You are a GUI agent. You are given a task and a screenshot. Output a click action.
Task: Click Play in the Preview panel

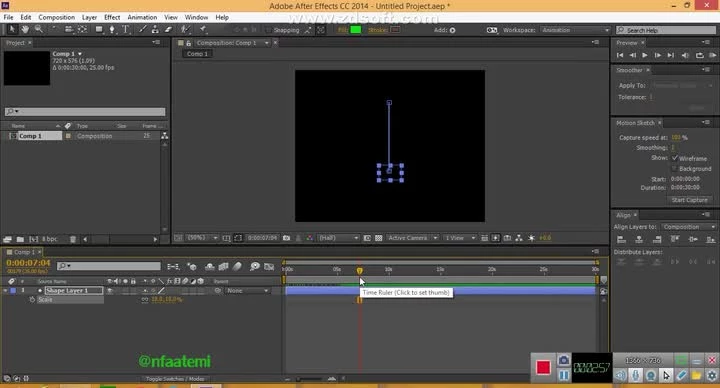pos(645,55)
